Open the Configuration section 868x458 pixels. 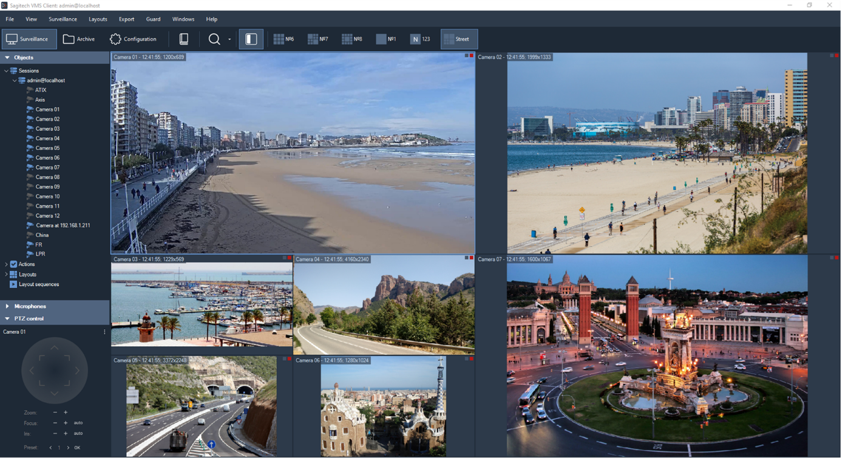click(x=133, y=39)
